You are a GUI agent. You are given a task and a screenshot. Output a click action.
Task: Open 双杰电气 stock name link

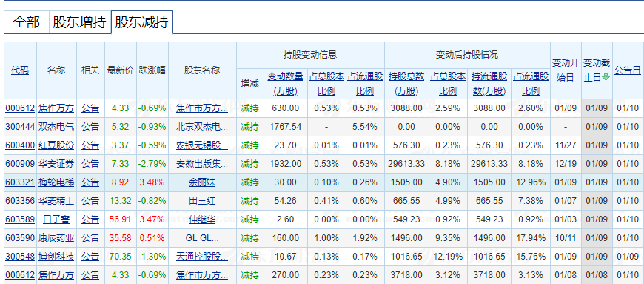tap(57, 127)
